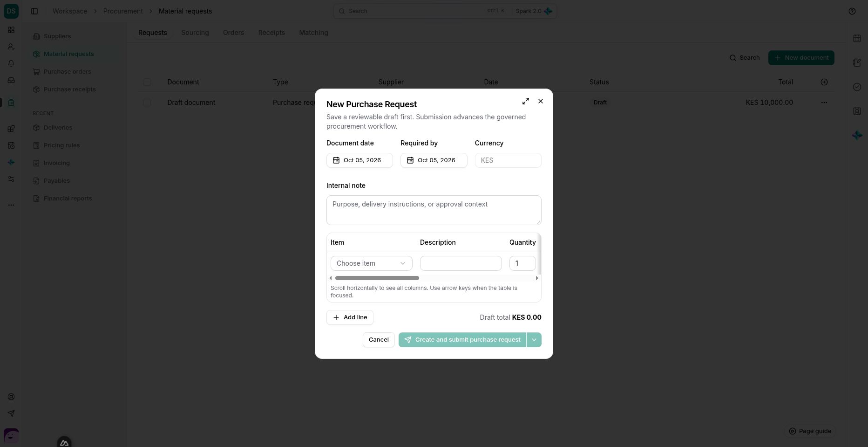Open the help icon in the top bar

coord(852,11)
